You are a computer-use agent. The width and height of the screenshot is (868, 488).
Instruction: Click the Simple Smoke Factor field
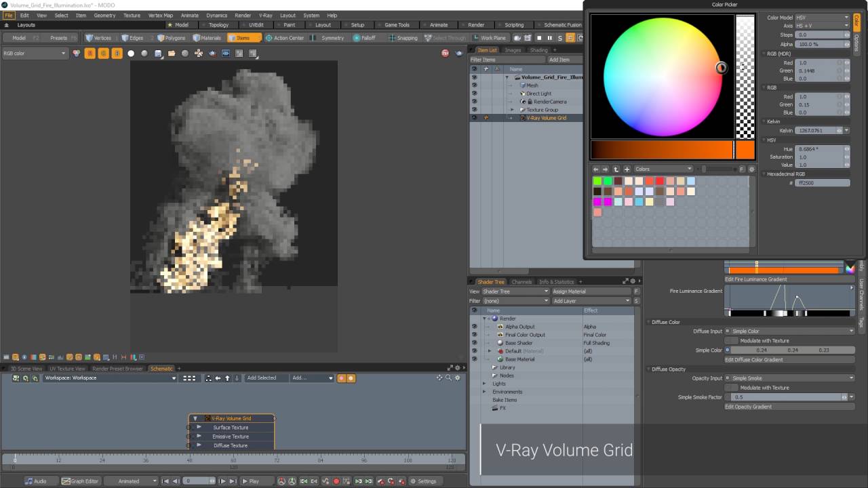(x=787, y=397)
